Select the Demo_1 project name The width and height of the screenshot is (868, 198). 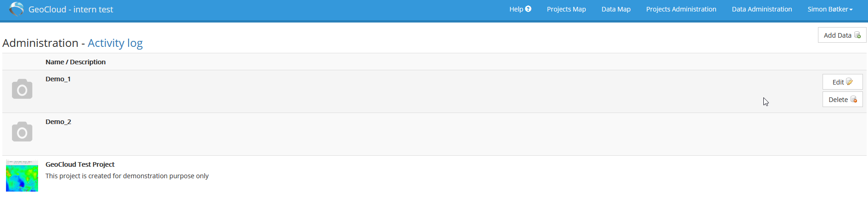click(58, 79)
